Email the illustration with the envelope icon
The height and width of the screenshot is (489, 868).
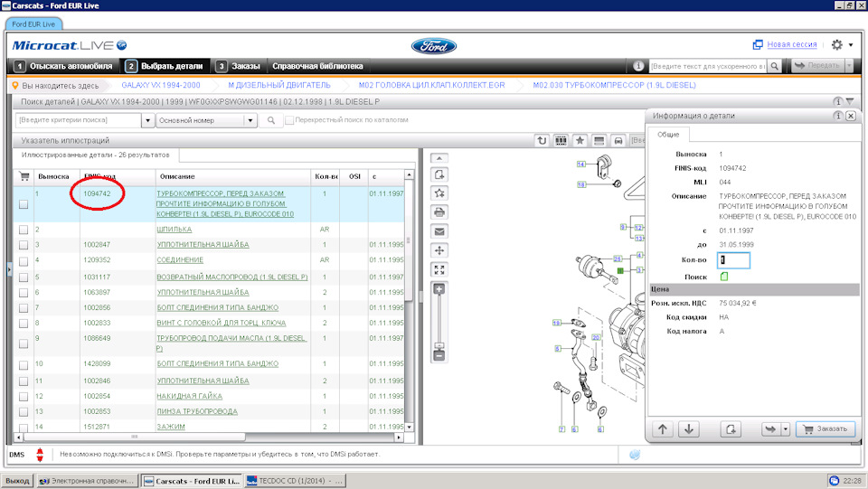point(439,231)
